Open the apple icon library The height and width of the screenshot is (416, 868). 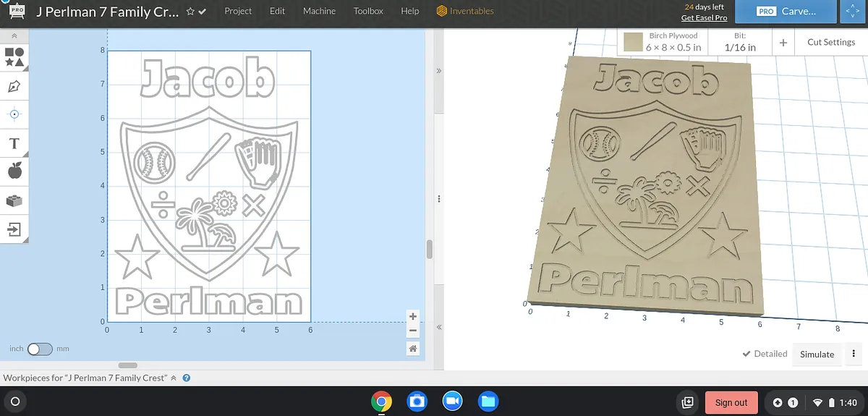click(14, 171)
